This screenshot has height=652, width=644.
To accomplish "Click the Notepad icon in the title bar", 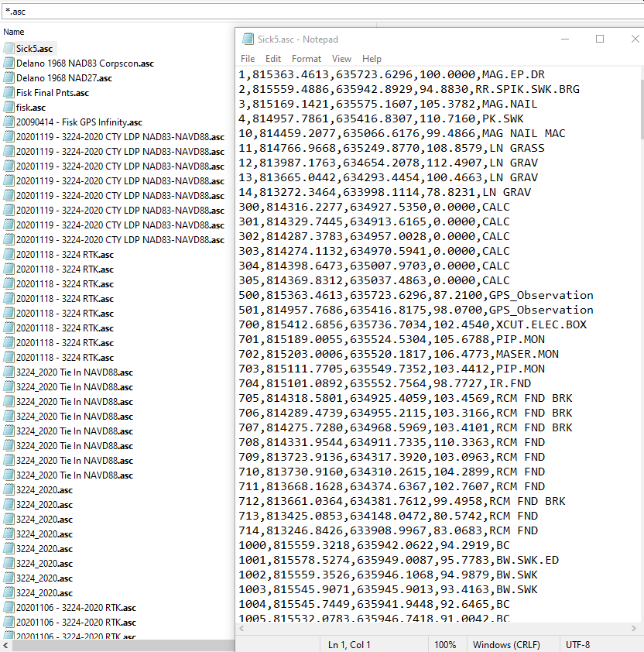I will (248, 39).
